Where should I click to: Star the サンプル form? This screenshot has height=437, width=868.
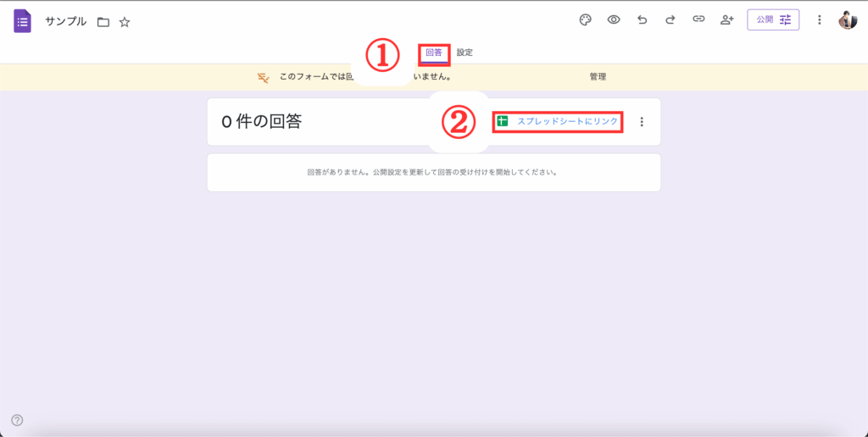[125, 22]
